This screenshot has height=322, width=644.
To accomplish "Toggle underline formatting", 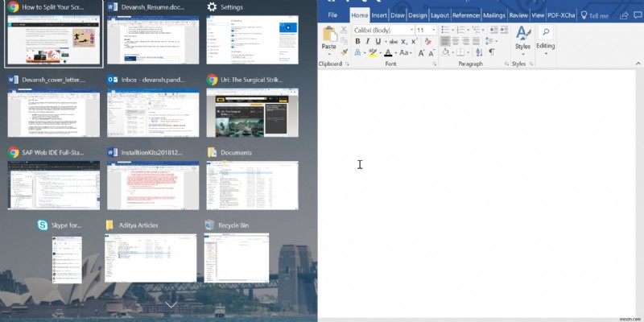I will coord(378,41).
